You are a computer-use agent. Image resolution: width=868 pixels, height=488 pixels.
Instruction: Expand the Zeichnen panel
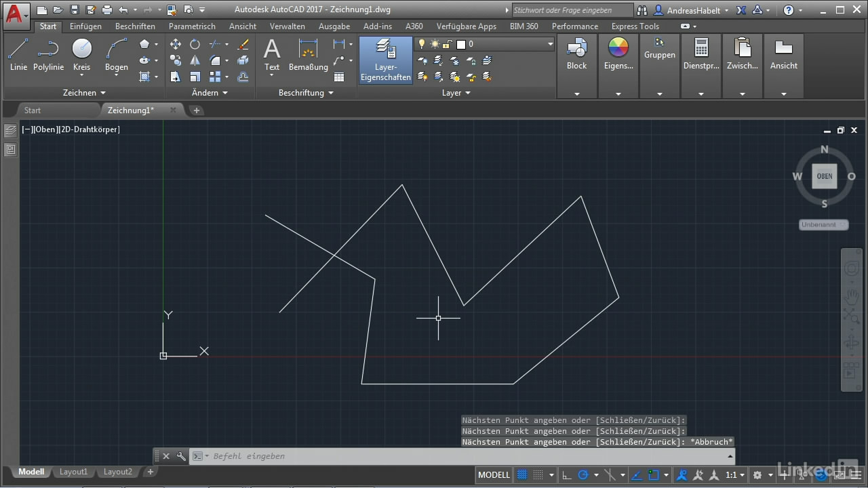coord(84,93)
